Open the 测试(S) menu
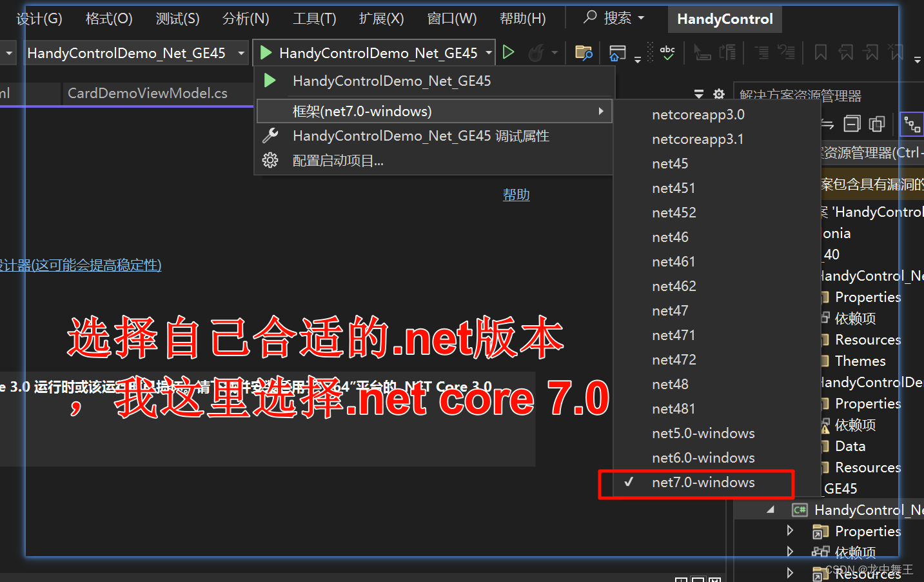This screenshot has width=924, height=582. click(177, 19)
